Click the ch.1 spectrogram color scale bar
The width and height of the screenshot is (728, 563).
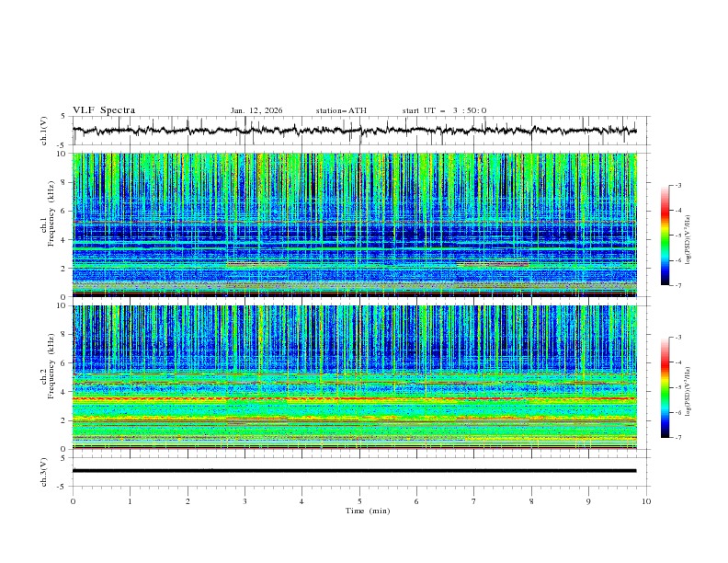[665, 236]
